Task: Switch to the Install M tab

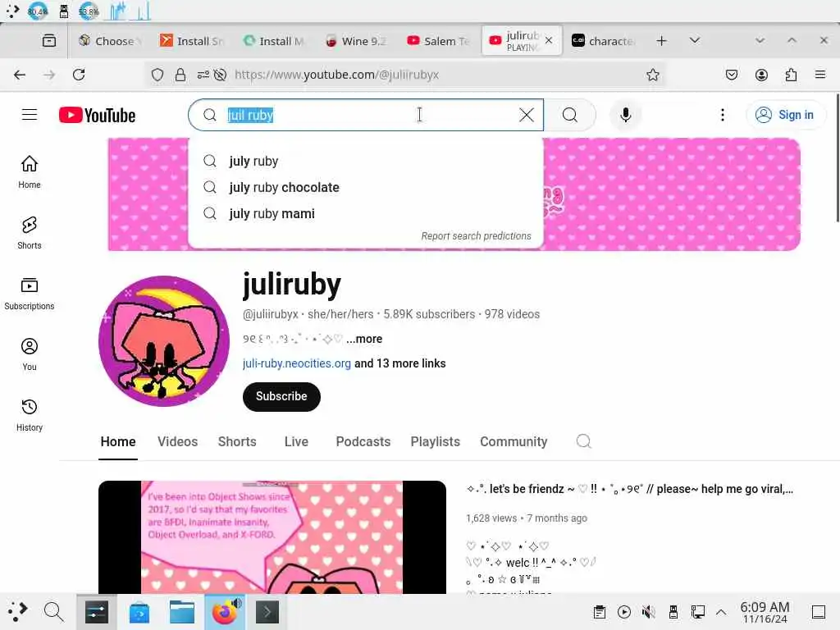Action: click(x=274, y=41)
